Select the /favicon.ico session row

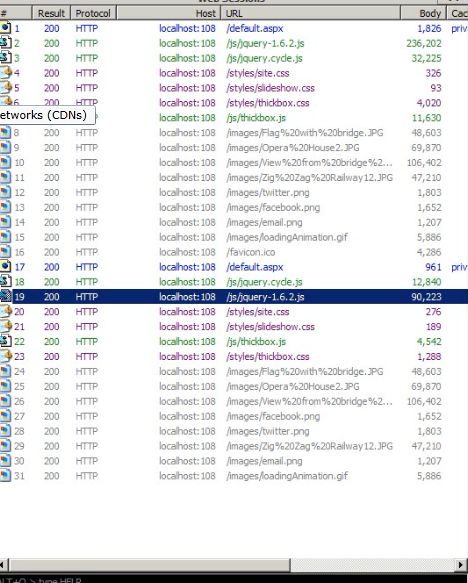point(234,252)
